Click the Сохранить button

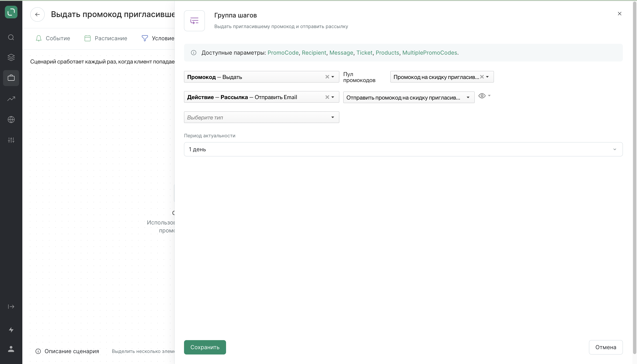click(x=205, y=347)
